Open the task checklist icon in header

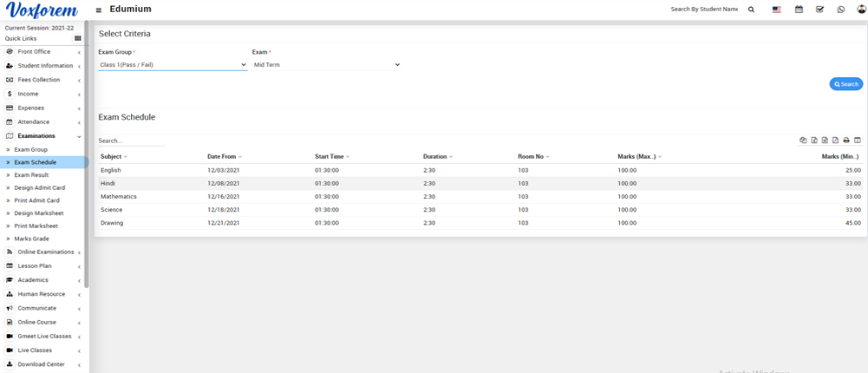819,10
